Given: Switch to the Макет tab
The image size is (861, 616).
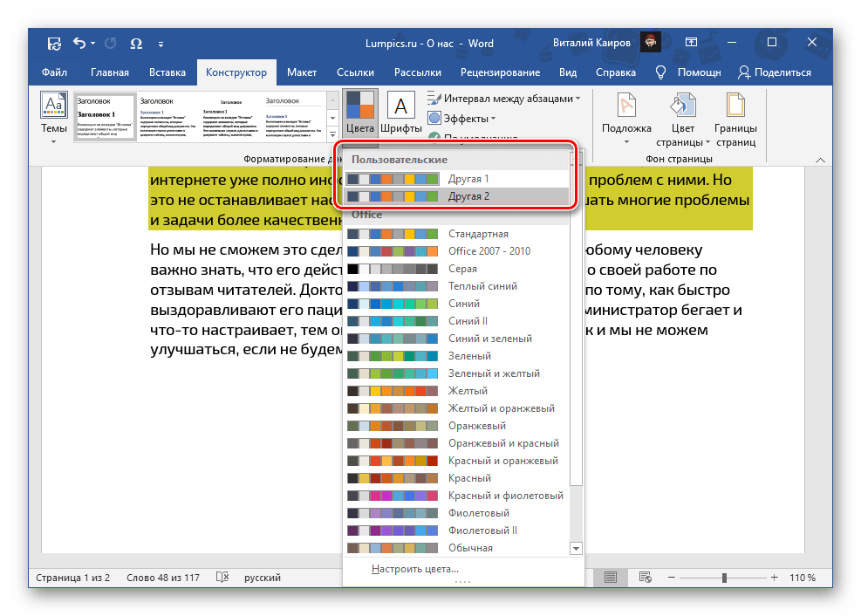Looking at the screenshot, I should click(x=302, y=72).
